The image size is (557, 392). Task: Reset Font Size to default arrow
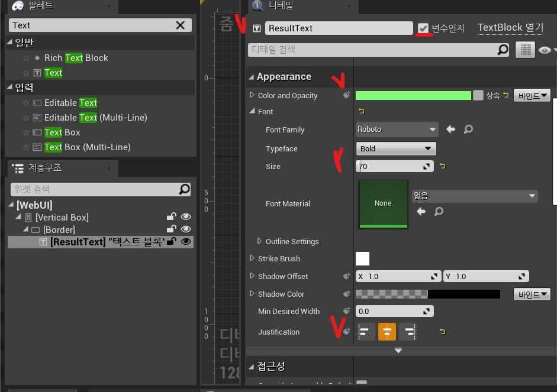click(x=442, y=167)
